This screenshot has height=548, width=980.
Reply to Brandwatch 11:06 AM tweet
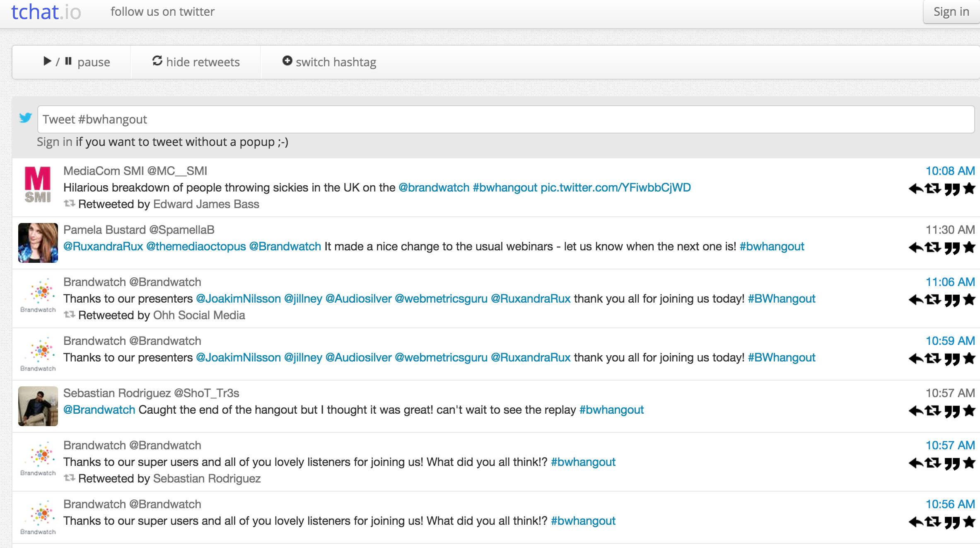(916, 300)
